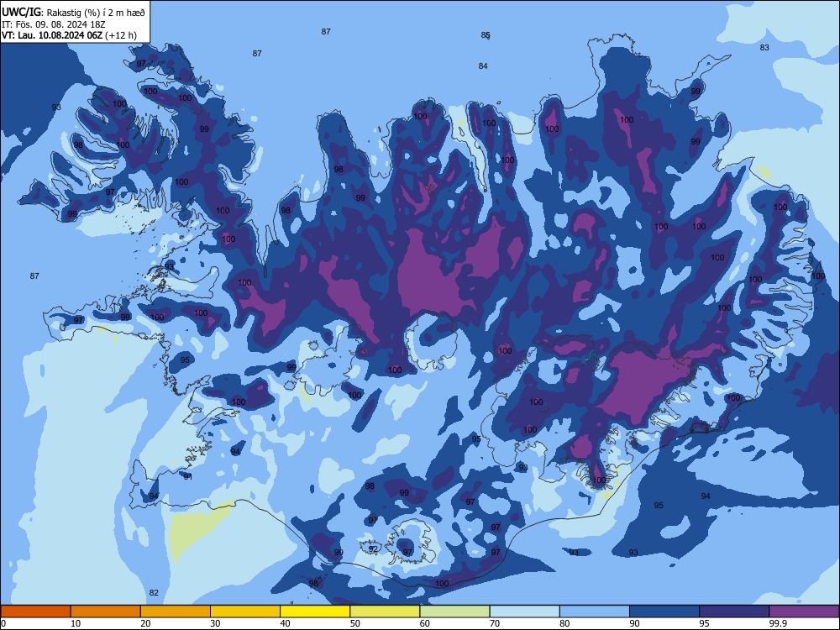Click the dark indigo 95–99.9 legend swatch
Image resolution: width=840 pixels, height=630 pixels.
point(734,612)
